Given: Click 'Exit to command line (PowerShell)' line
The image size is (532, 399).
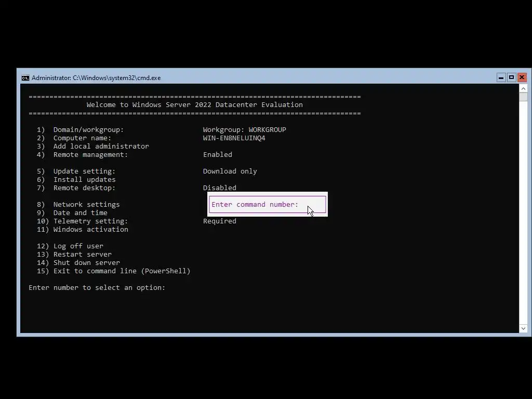Looking at the screenshot, I should [122, 271].
